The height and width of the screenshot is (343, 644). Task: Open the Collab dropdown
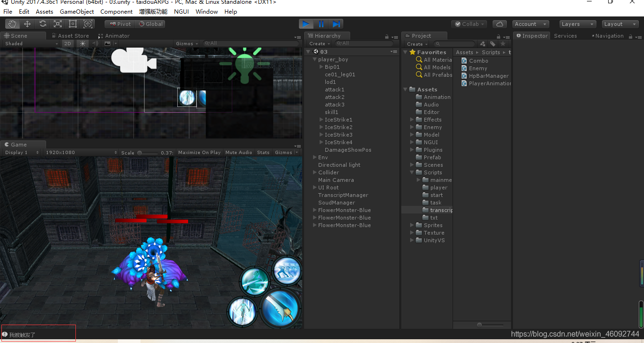(x=469, y=24)
